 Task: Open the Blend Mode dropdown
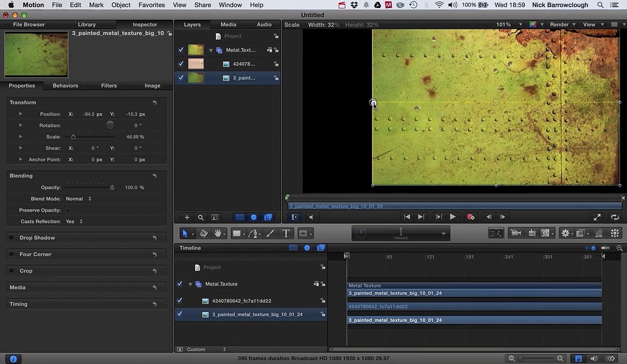78,199
